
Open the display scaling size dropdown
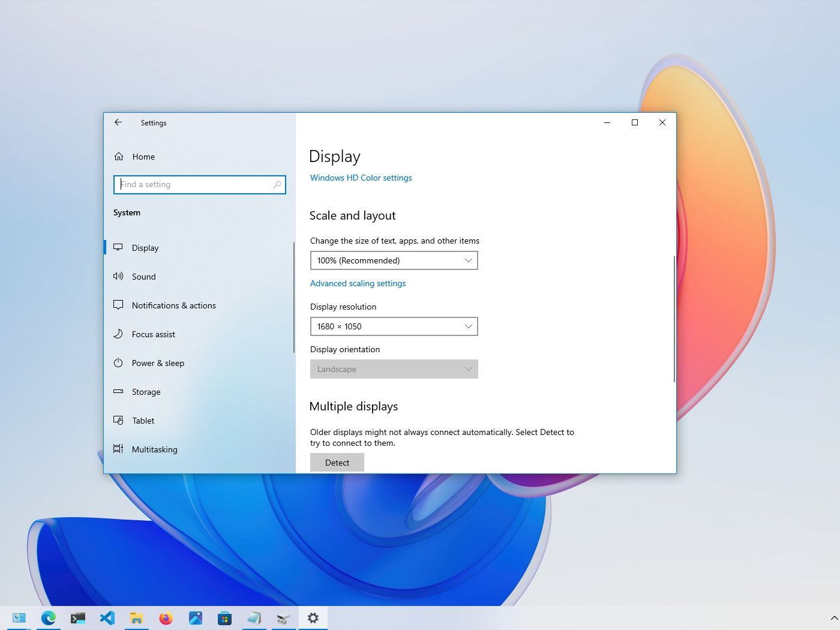(x=394, y=260)
